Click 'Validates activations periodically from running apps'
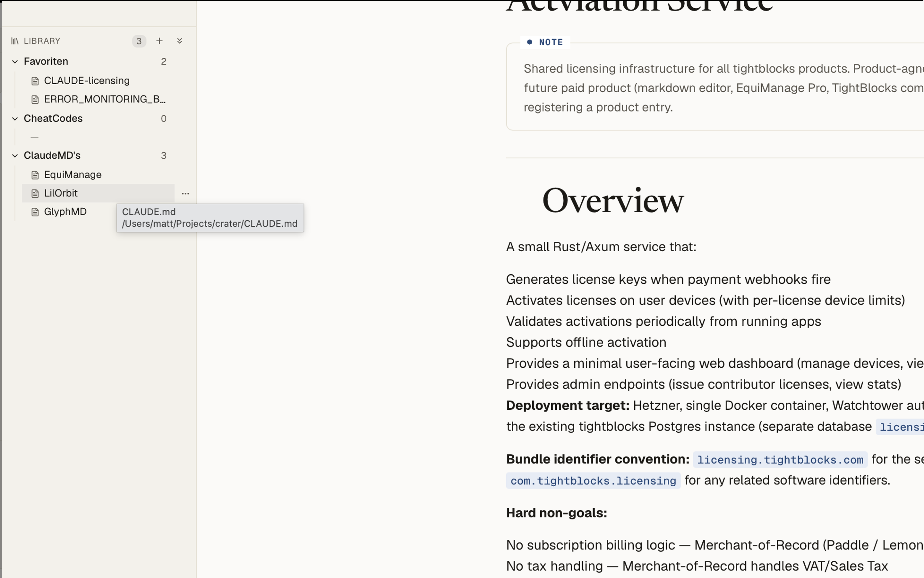 tap(663, 322)
